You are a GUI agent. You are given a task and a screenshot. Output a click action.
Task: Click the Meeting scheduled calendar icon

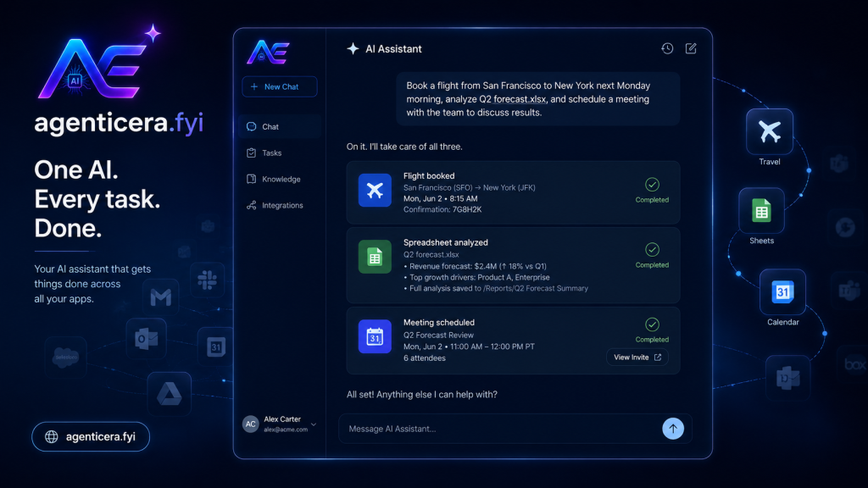click(375, 336)
